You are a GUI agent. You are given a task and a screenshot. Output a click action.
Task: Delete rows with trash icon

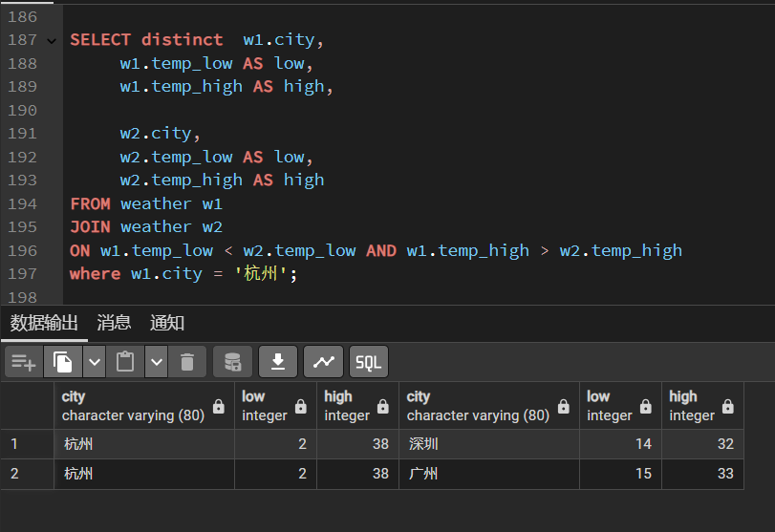point(187,362)
